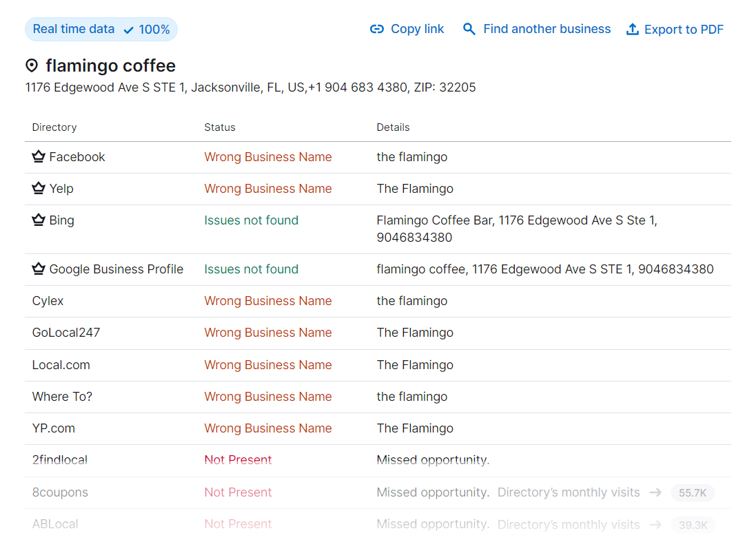The image size is (756, 553).
Task: Select the Local.com directory name
Action: 61,365
